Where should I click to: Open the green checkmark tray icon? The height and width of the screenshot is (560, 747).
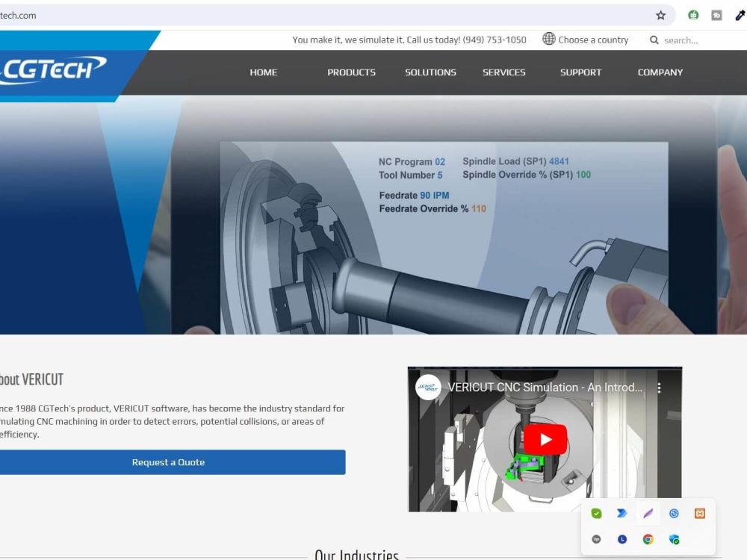(596, 514)
